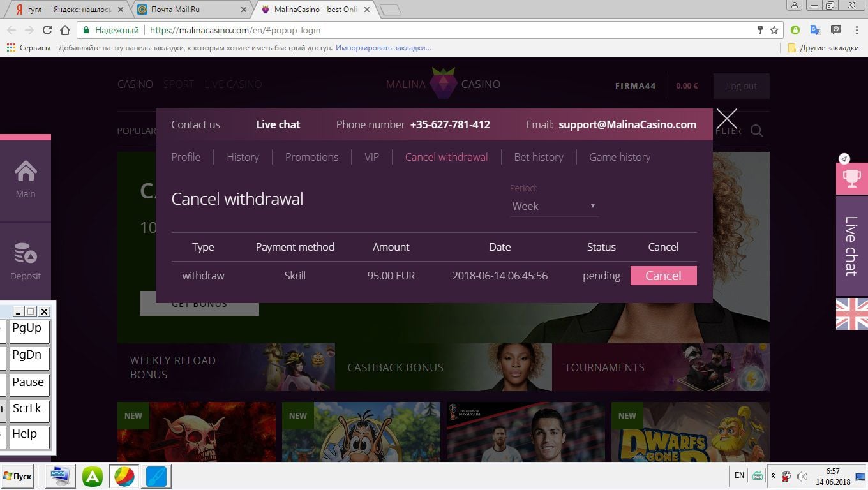The height and width of the screenshot is (490, 868).
Task: Click the browser back arrow
Action: coord(11,30)
